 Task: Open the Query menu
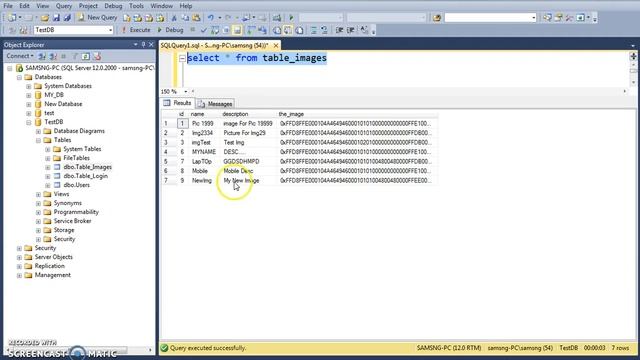coord(64,6)
